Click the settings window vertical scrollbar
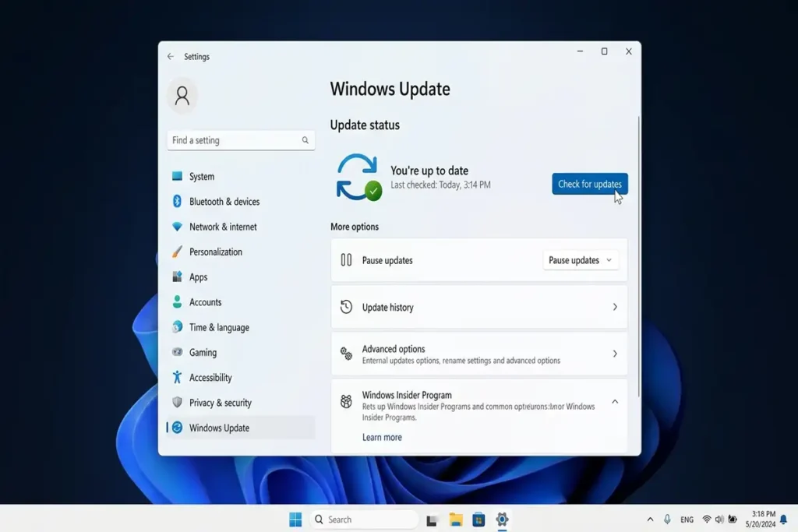The height and width of the screenshot is (532, 798). (638, 257)
